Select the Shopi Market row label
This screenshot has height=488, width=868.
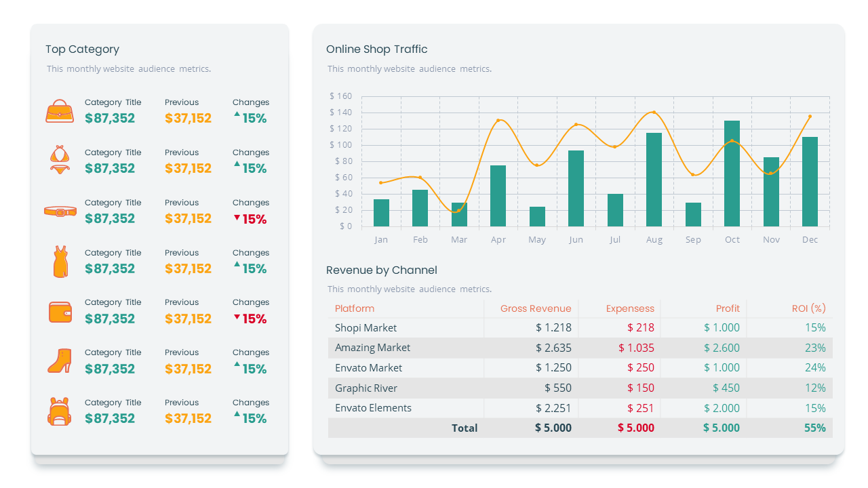(366, 328)
